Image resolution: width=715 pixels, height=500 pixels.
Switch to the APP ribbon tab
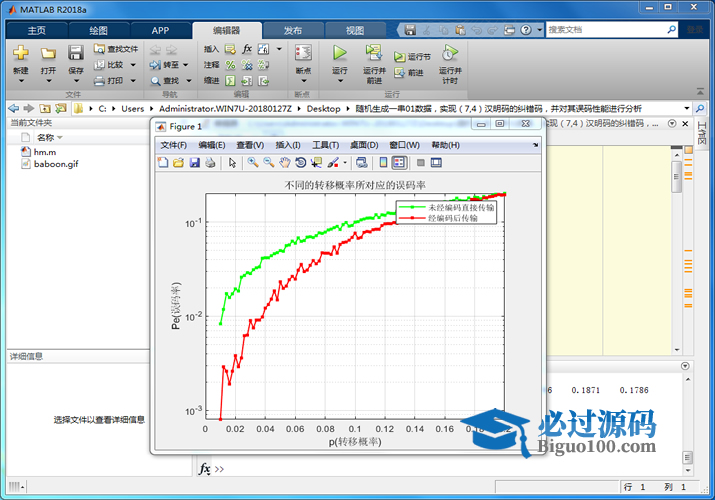pos(161,31)
